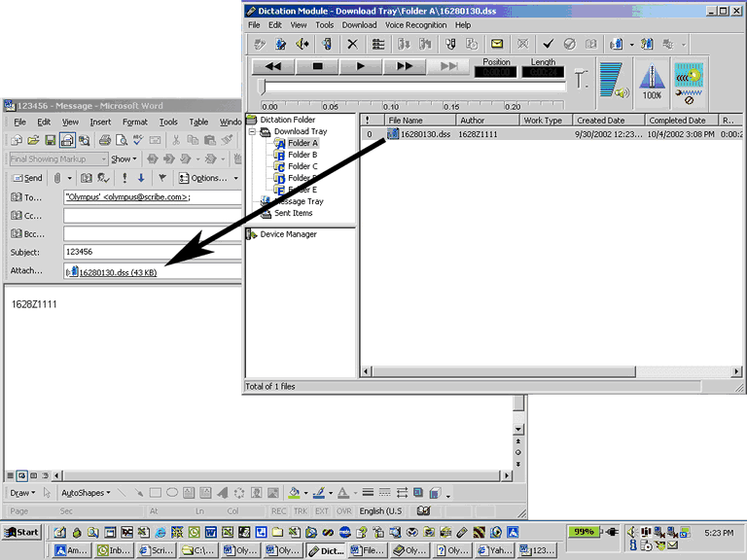Open the Fill Color dropdown arrow
Image resolution: width=747 pixels, height=560 pixels.
tap(305, 493)
